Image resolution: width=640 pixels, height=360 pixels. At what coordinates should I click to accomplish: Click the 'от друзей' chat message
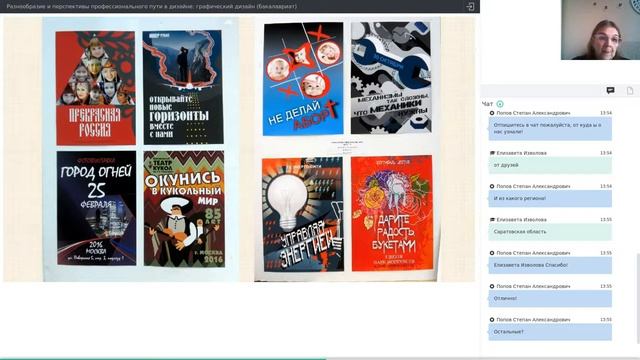tap(550, 165)
